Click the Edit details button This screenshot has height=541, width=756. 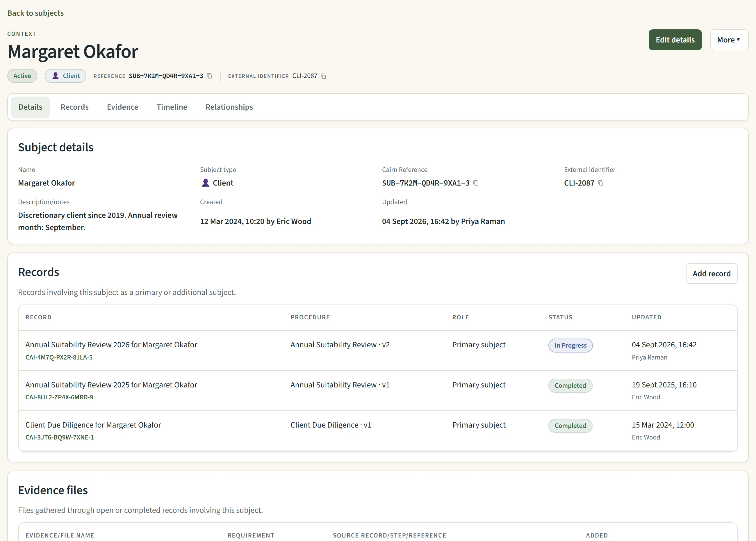[x=675, y=40]
